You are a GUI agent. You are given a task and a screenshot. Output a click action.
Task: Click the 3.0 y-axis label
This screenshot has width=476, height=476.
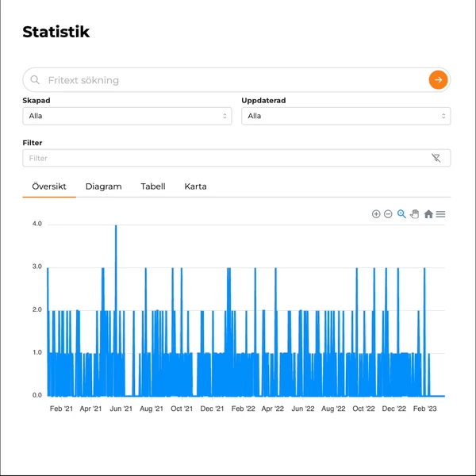click(x=37, y=267)
